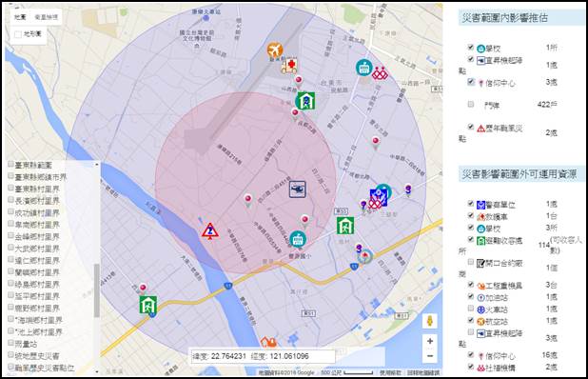Click the latitude longitude coordinate field
The width and height of the screenshot is (588, 379).
click(x=262, y=356)
